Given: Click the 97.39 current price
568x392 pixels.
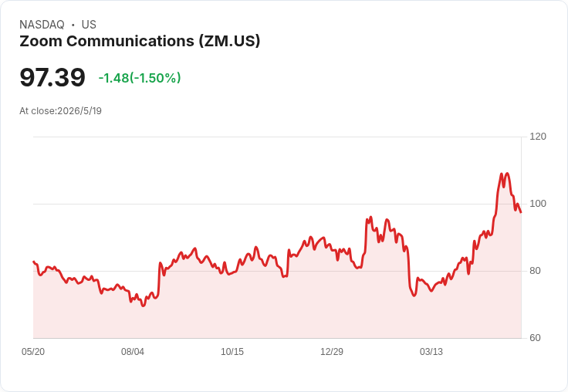Looking at the screenshot, I should click(52, 77).
